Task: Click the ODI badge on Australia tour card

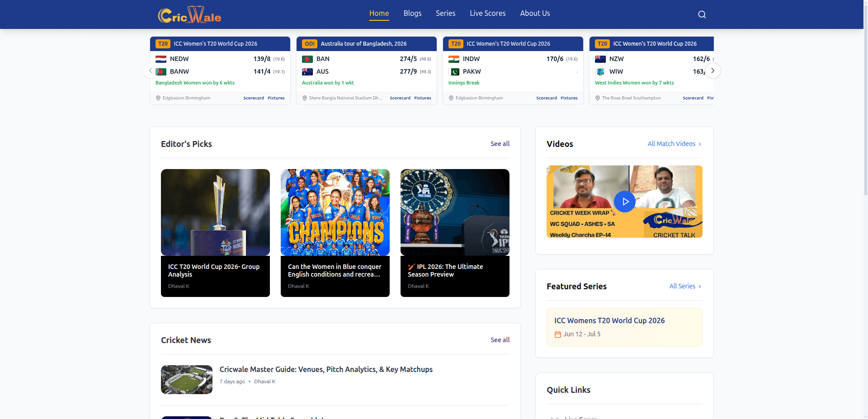Action: (310, 44)
